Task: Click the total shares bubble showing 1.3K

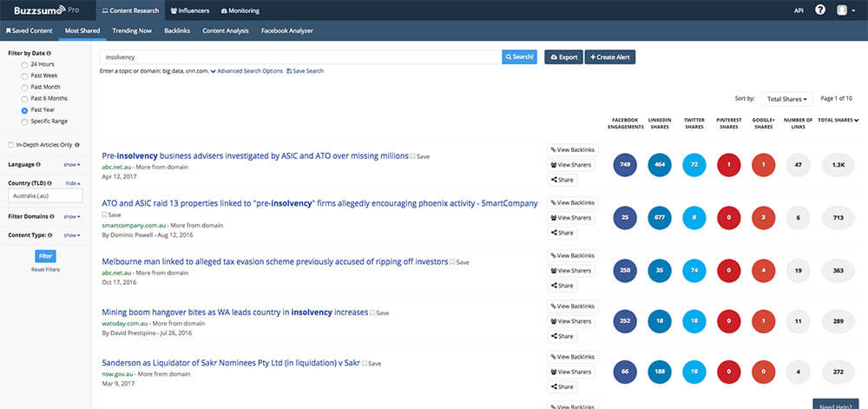Action: pyautogui.click(x=838, y=165)
